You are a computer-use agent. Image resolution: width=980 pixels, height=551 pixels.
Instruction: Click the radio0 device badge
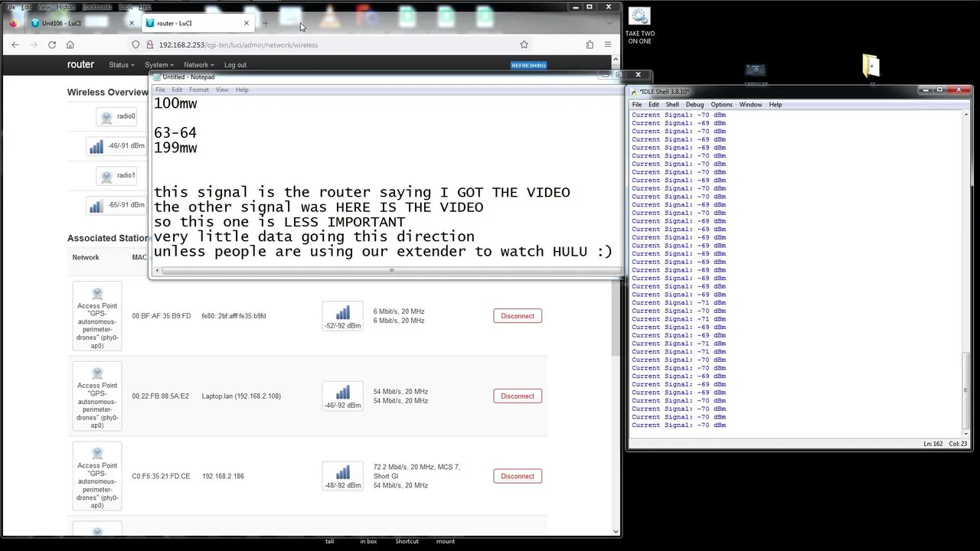pyautogui.click(x=117, y=116)
